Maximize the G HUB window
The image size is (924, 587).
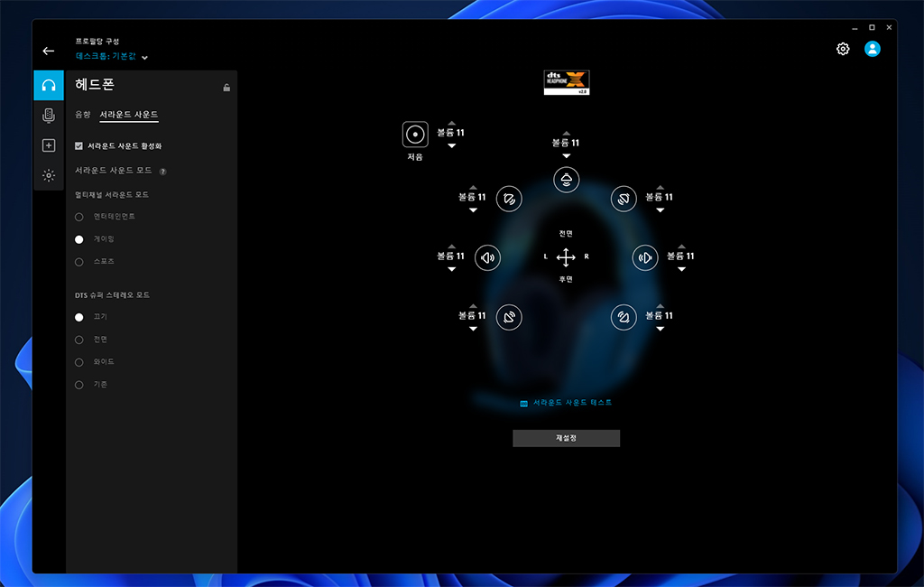pos(872,28)
